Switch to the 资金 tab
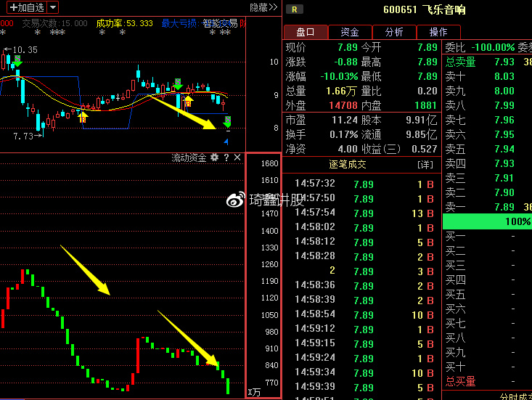 click(x=350, y=32)
